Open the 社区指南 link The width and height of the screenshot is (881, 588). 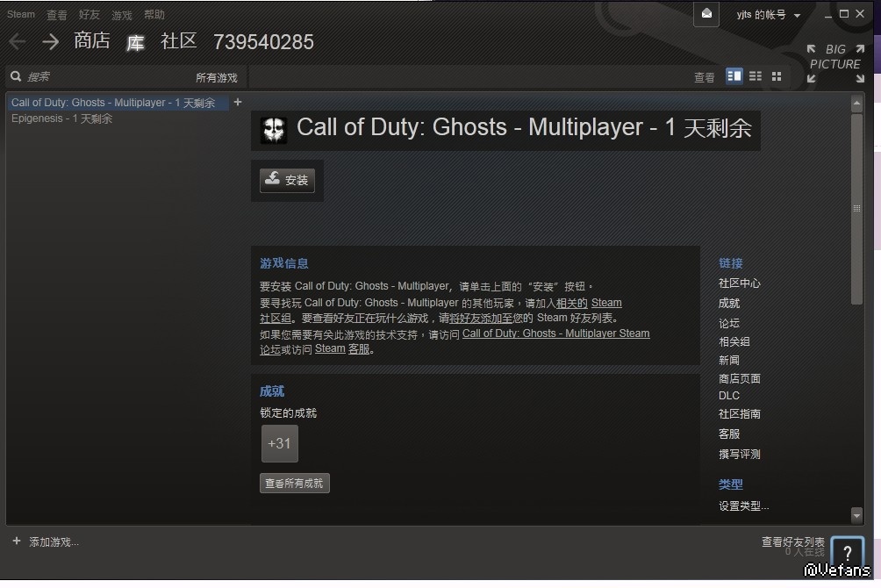pos(740,414)
